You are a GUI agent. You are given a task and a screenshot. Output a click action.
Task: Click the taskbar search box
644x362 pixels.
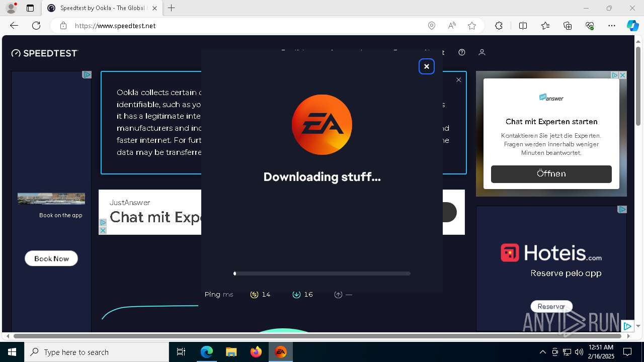pyautogui.click(x=97, y=352)
